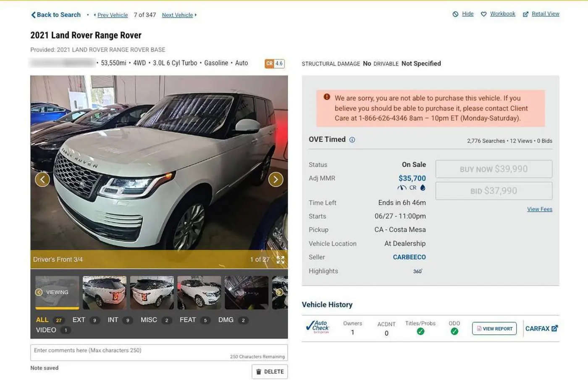
Task: Click the "Note saved" status text
Action: pyautogui.click(x=45, y=368)
